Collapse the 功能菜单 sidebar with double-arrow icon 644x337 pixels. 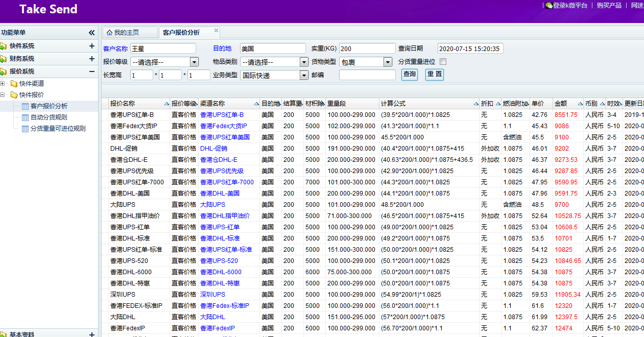click(91, 33)
